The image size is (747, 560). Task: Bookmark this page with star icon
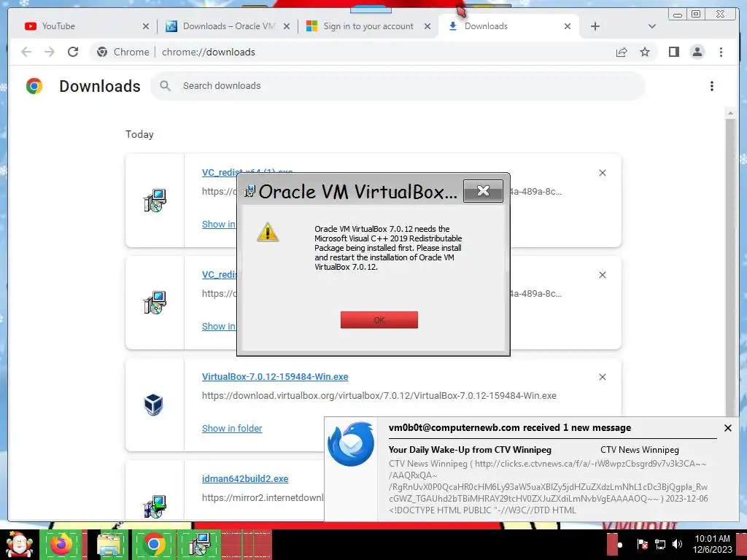tap(645, 52)
